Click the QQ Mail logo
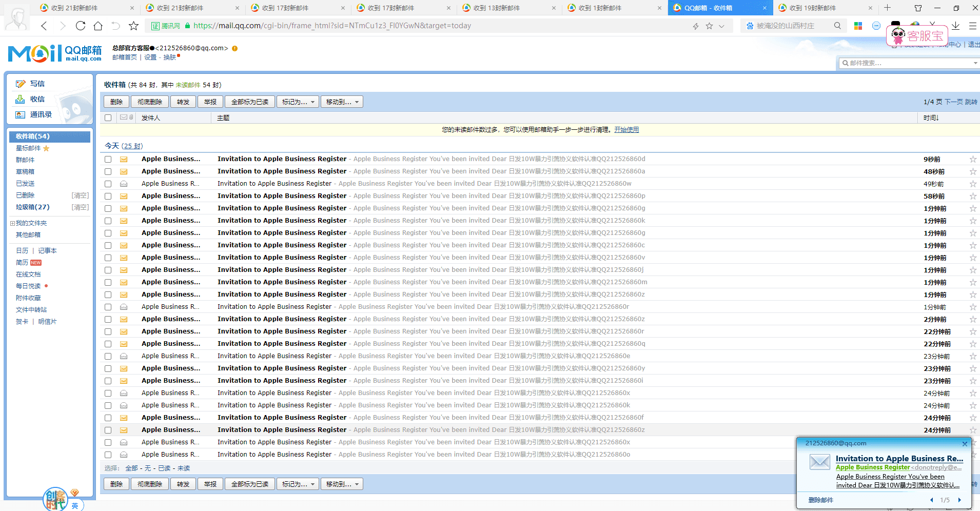The width and height of the screenshot is (980, 511). pos(55,53)
